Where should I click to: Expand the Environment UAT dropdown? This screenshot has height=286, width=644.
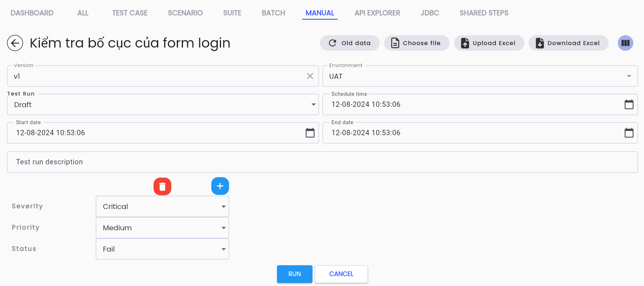point(480,76)
